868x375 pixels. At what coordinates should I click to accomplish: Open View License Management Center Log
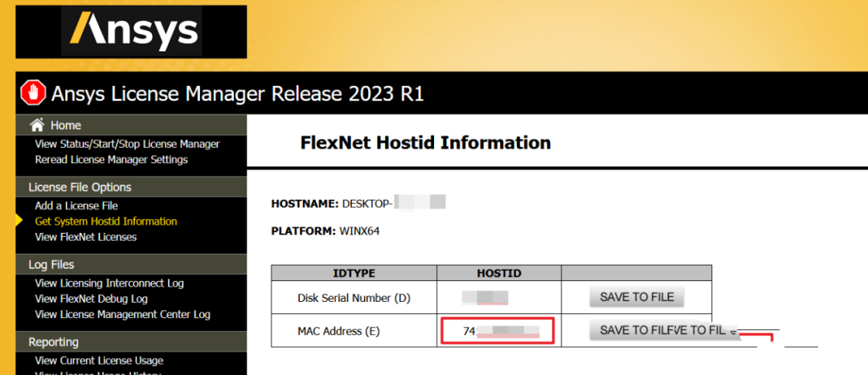coord(122,314)
